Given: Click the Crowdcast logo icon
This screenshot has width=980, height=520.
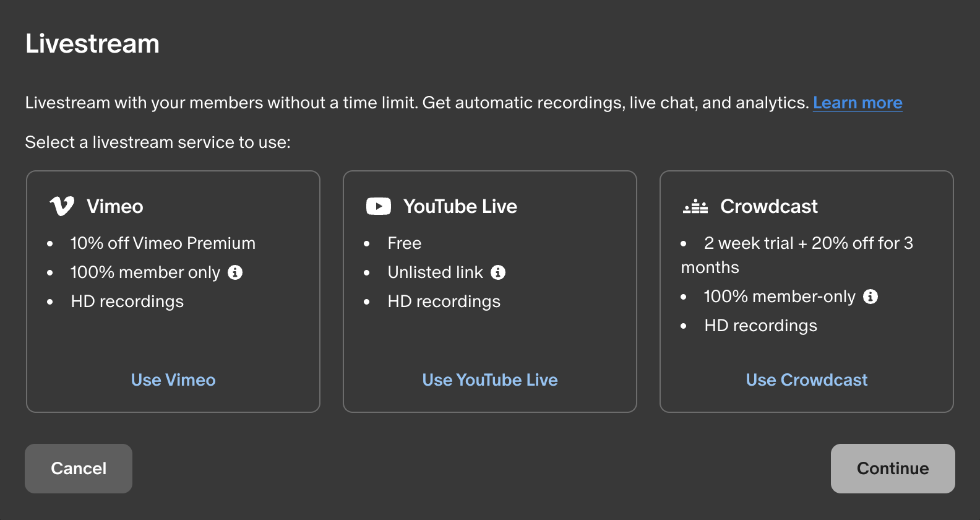Looking at the screenshot, I should pos(695,206).
